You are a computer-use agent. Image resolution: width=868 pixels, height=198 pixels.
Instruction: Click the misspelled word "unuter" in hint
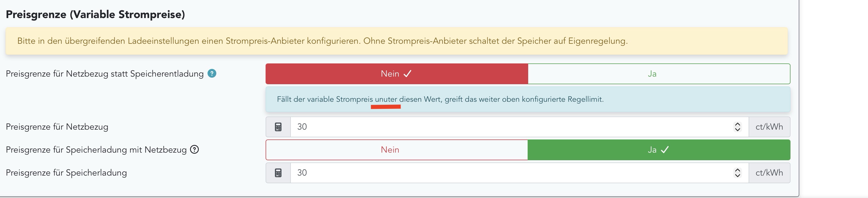click(386, 99)
